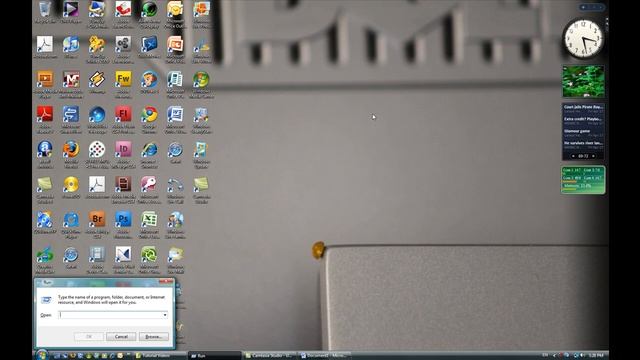Launch Adobe Bridge (Br) shortcut

pos(97,220)
